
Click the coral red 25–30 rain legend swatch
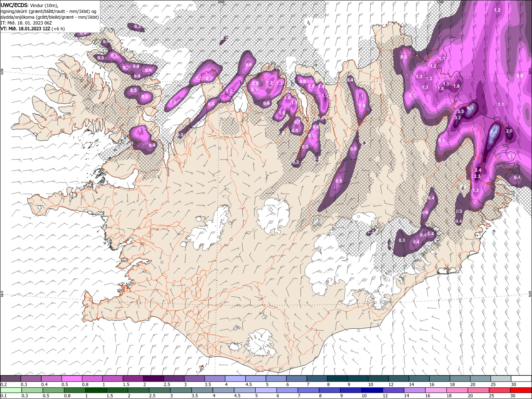[x=499, y=390]
